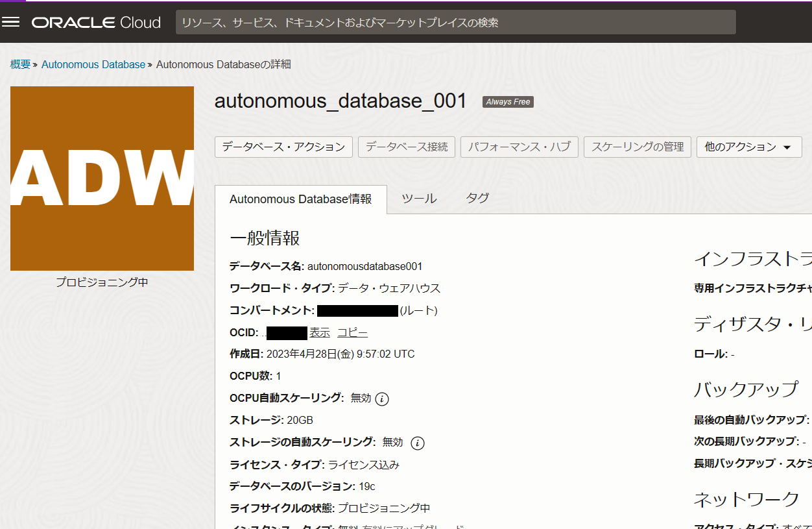Click the ストレージの自動スケーリング info icon

[418, 443]
